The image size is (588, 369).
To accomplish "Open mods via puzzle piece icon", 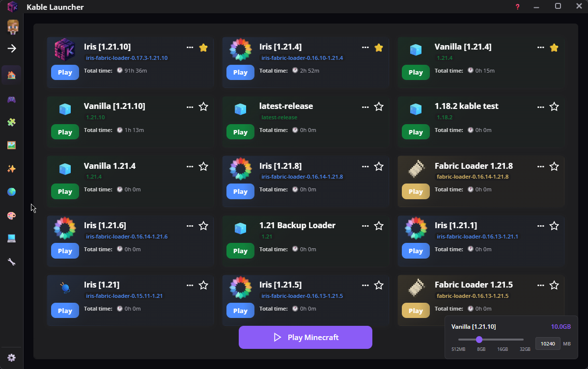I will click(11, 122).
